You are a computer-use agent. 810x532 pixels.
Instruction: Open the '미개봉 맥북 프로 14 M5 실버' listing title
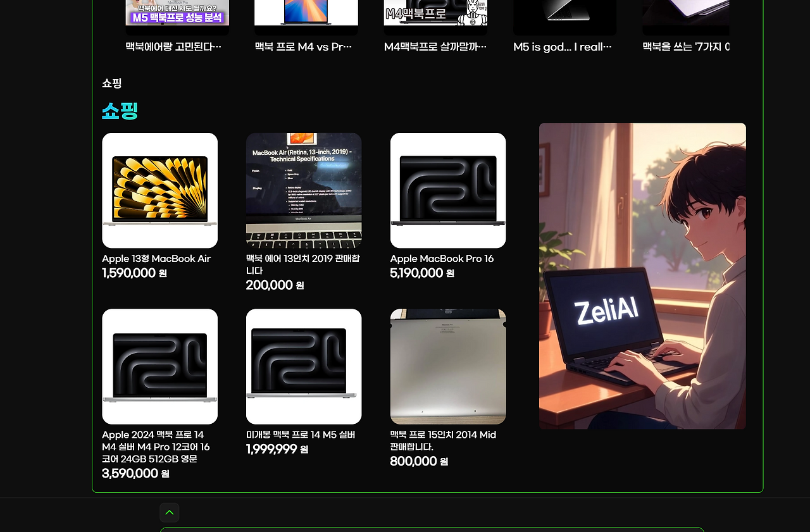point(301,435)
